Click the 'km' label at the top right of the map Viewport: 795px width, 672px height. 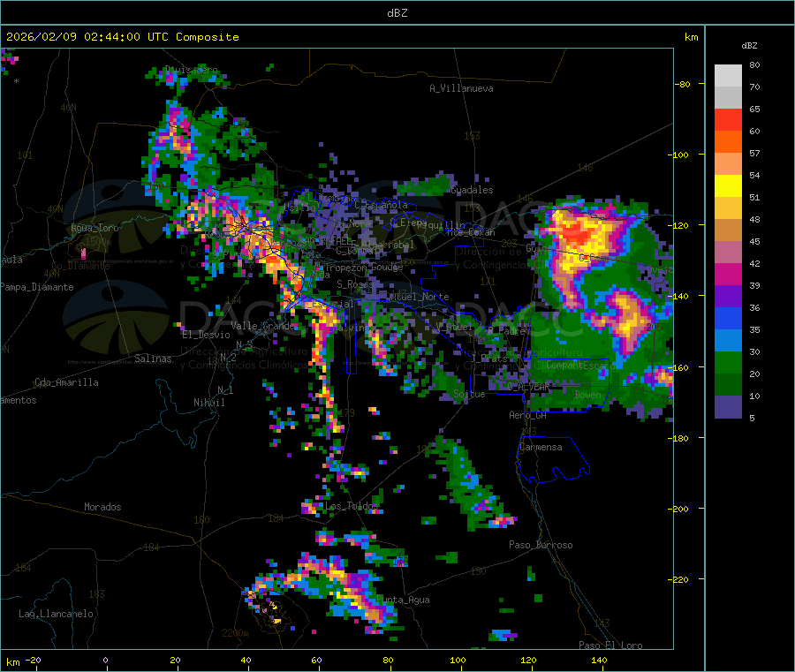tap(691, 37)
